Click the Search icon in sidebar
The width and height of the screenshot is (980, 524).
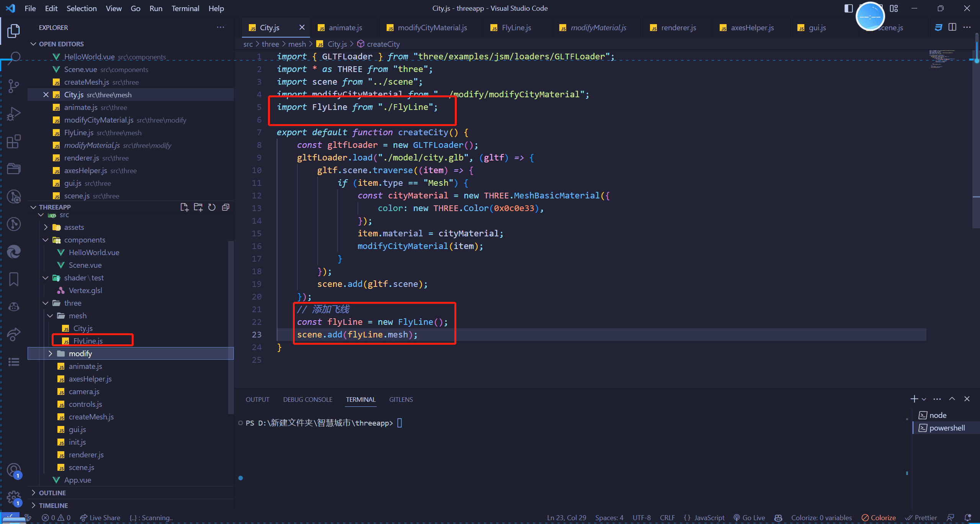click(x=14, y=58)
